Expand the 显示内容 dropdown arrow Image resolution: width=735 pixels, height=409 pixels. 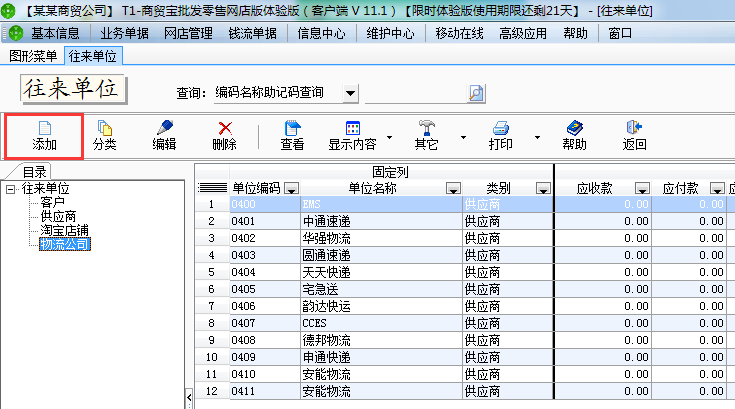[389, 137]
